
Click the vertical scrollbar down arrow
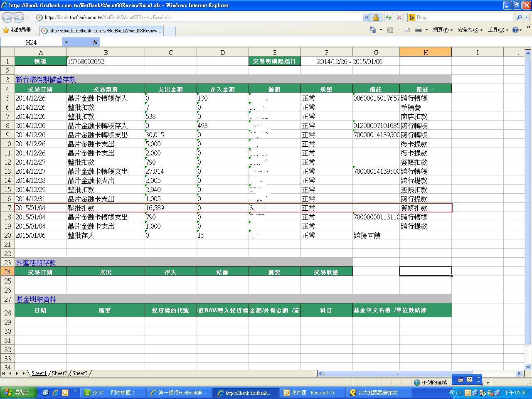pyautogui.click(x=528, y=367)
